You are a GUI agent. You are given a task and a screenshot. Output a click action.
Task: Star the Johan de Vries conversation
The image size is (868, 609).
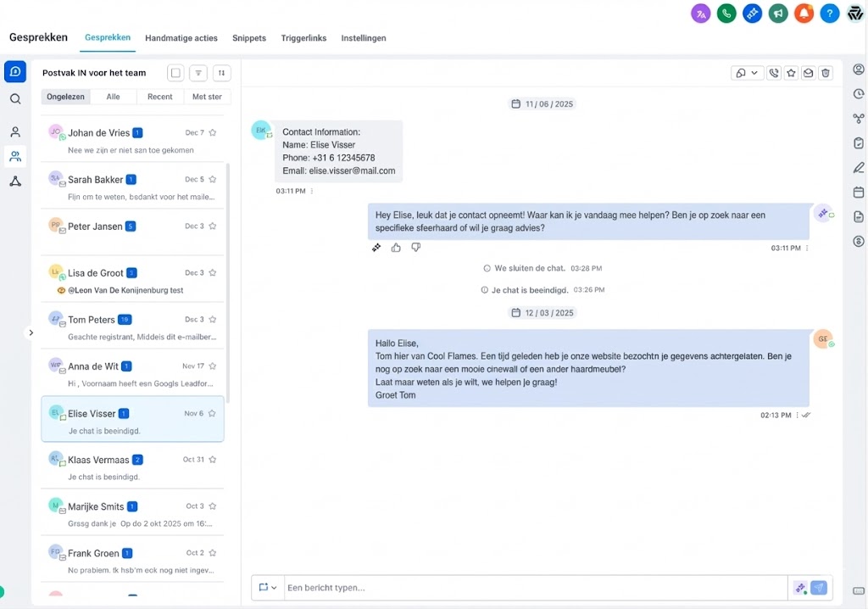pyautogui.click(x=213, y=133)
